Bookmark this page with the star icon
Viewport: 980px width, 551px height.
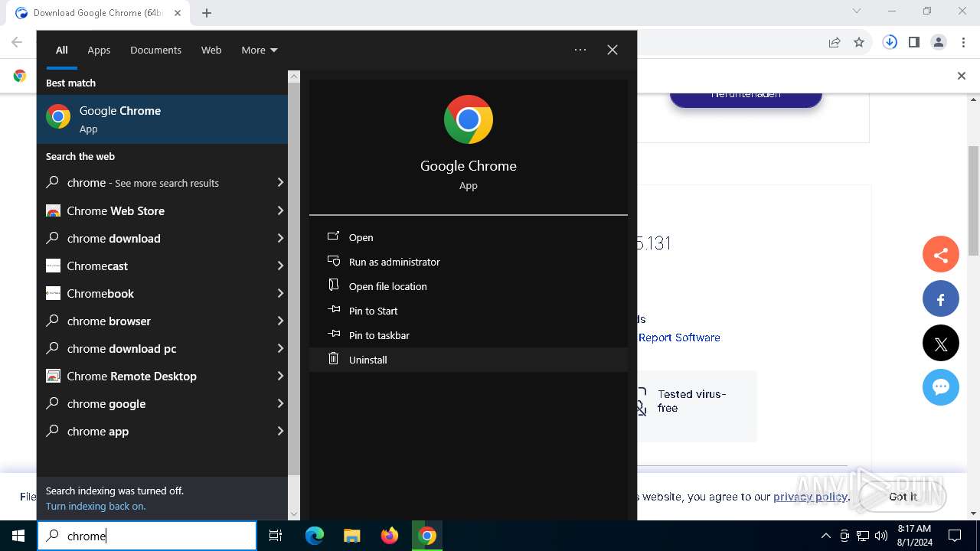[859, 43]
